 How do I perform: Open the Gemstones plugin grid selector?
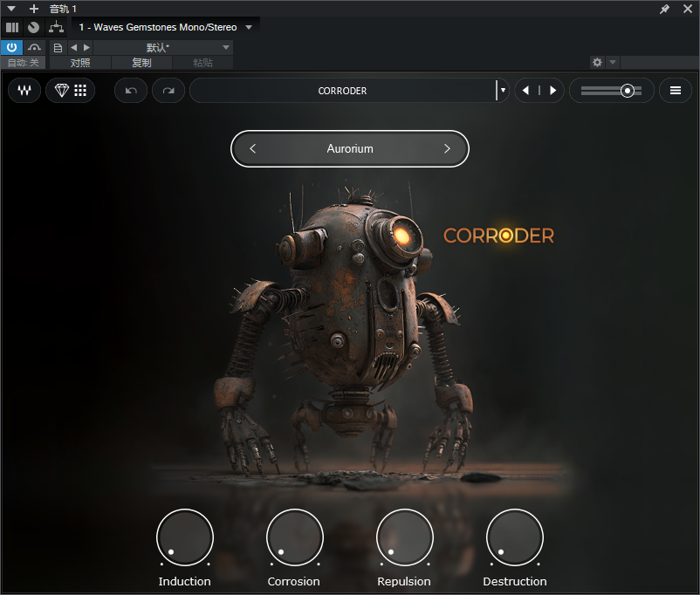(70, 91)
